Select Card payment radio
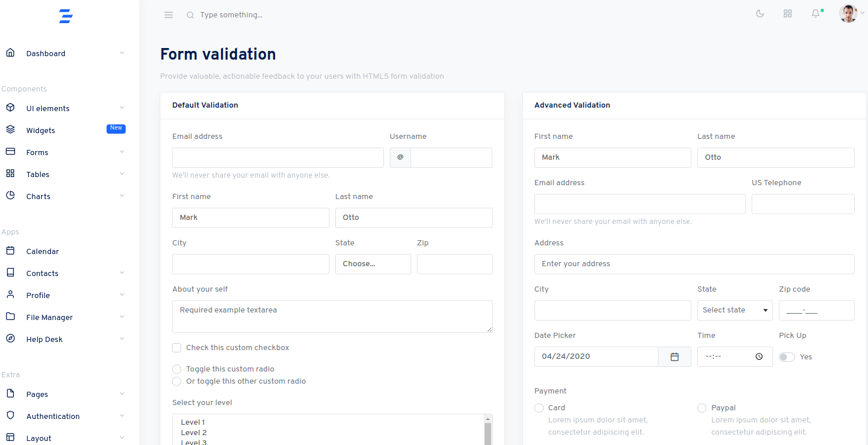This screenshot has width=868, height=445. tap(539, 408)
